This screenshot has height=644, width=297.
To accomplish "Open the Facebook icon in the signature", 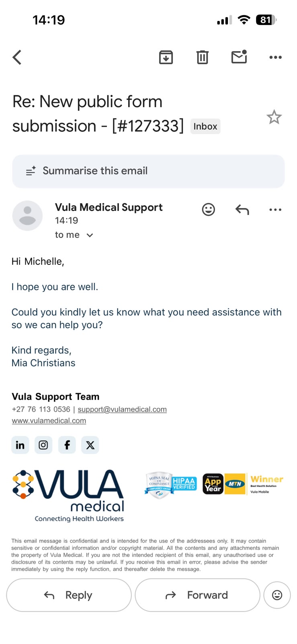I will pos(67,445).
